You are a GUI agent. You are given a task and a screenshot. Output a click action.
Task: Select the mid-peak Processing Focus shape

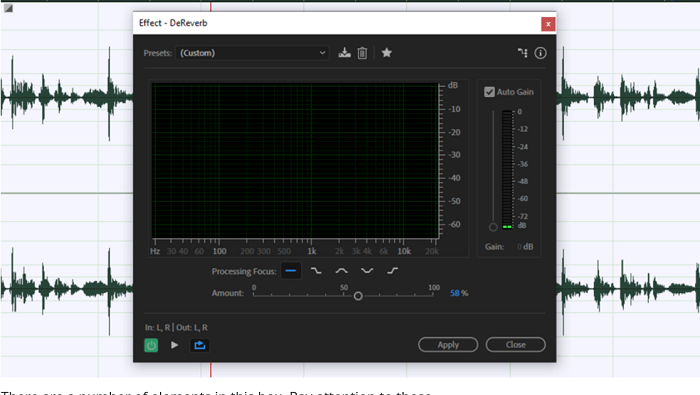click(x=342, y=271)
